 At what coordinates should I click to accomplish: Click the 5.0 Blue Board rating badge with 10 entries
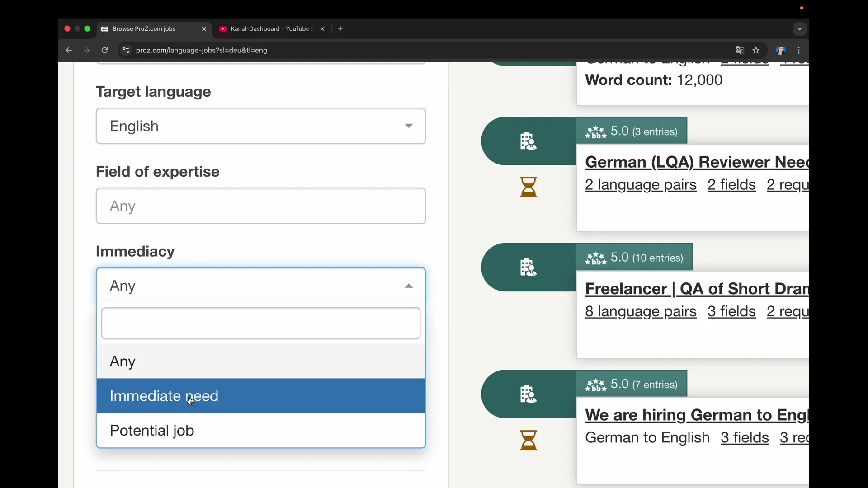click(x=635, y=257)
